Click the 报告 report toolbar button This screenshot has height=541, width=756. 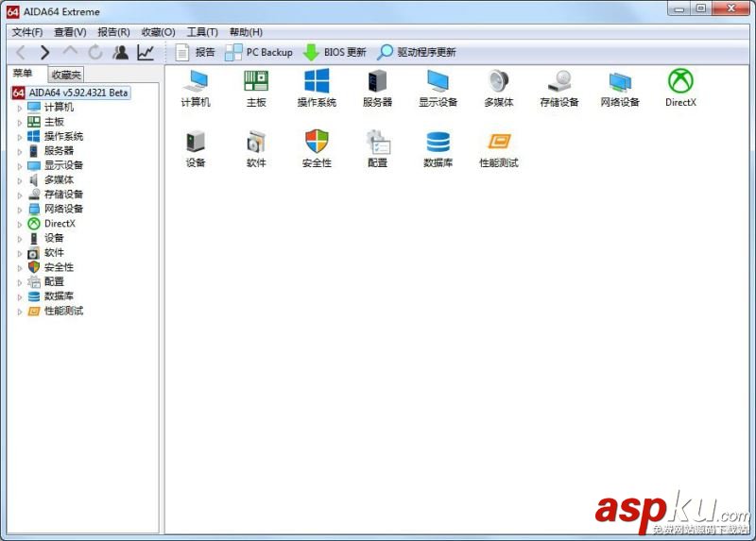click(x=195, y=52)
